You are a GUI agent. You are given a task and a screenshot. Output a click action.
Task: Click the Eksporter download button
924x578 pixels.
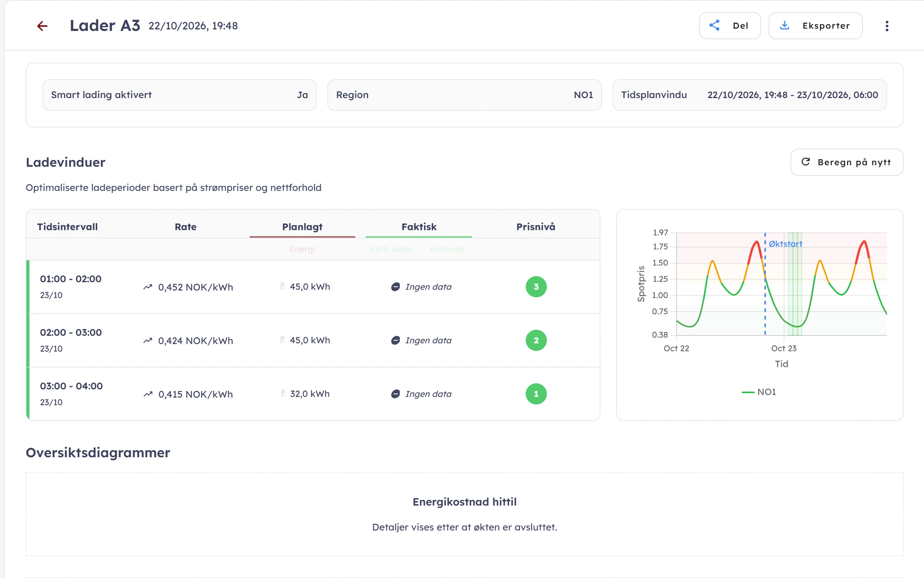click(815, 26)
